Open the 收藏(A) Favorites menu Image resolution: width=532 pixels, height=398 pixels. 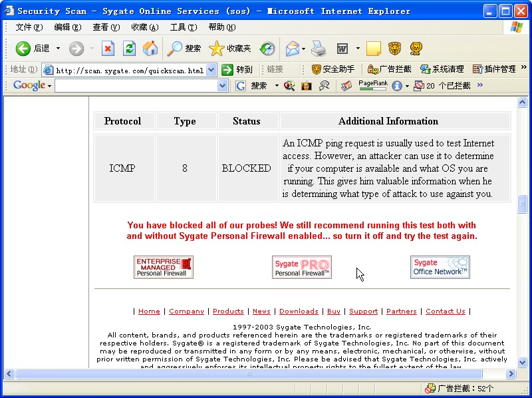[145, 27]
